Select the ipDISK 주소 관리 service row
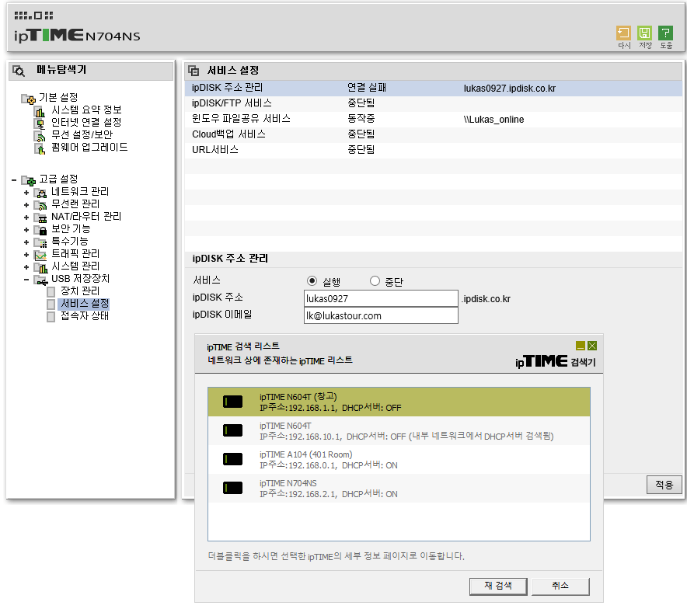The image size is (687, 616). click(434, 88)
